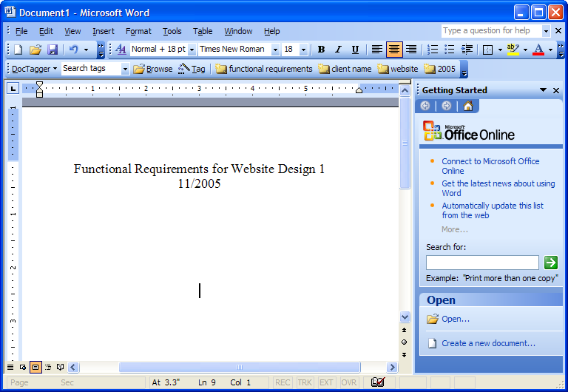
Task: Click the New Blank Document icon
Action: 18,50
